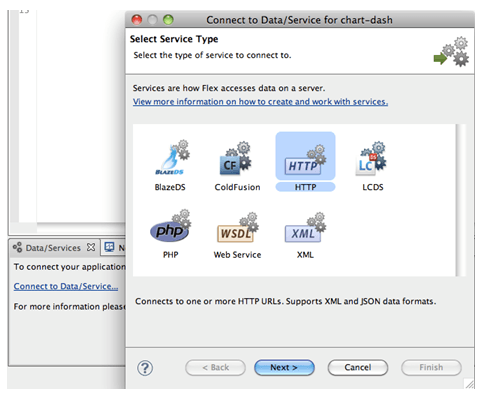
Task: Open help with the question mark icon
Action: pyautogui.click(x=145, y=368)
